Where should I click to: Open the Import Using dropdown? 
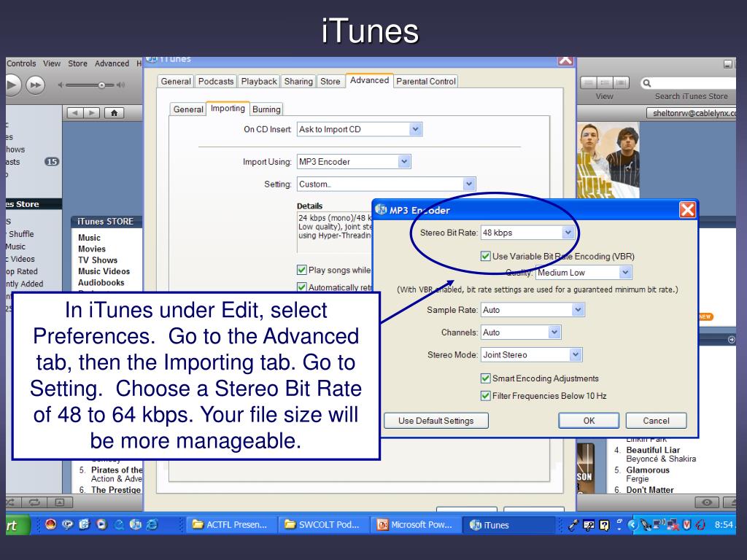point(354,162)
